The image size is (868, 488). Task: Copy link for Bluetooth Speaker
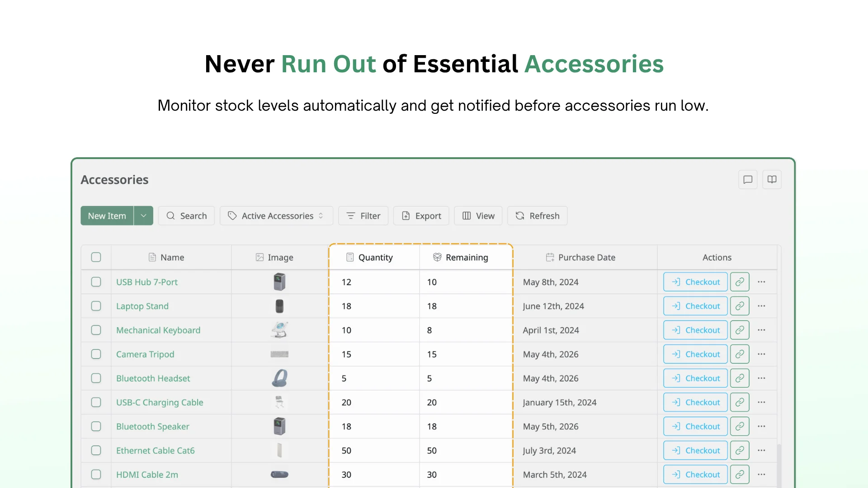coord(740,427)
